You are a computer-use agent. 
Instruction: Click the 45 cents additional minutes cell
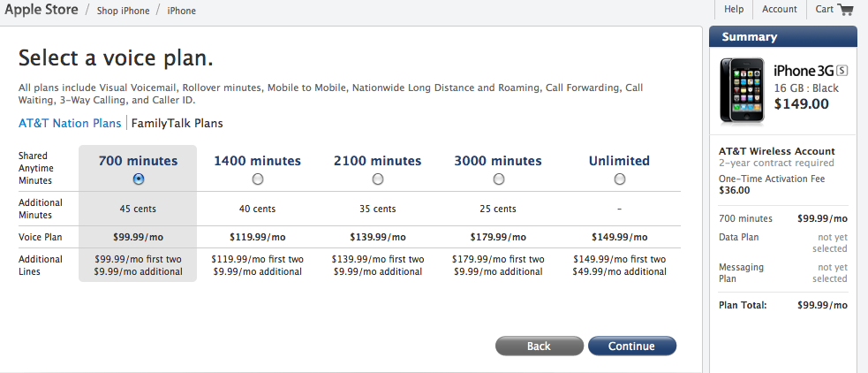click(x=138, y=209)
